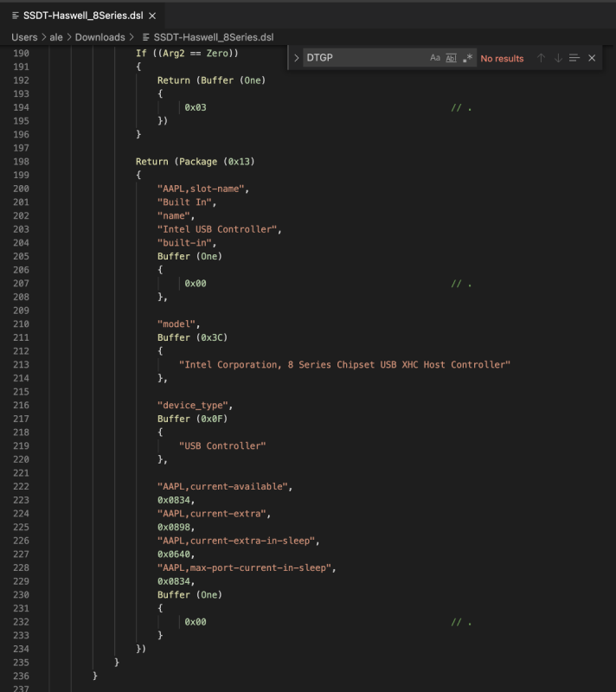Click the DTGP search input field
This screenshot has width=616, height=692.
[363, 58]
